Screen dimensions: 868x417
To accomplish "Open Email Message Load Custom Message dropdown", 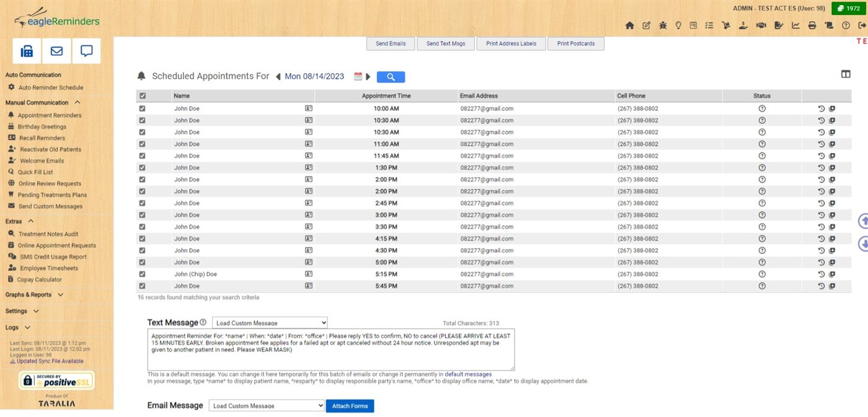I will [x=267, y=406].
